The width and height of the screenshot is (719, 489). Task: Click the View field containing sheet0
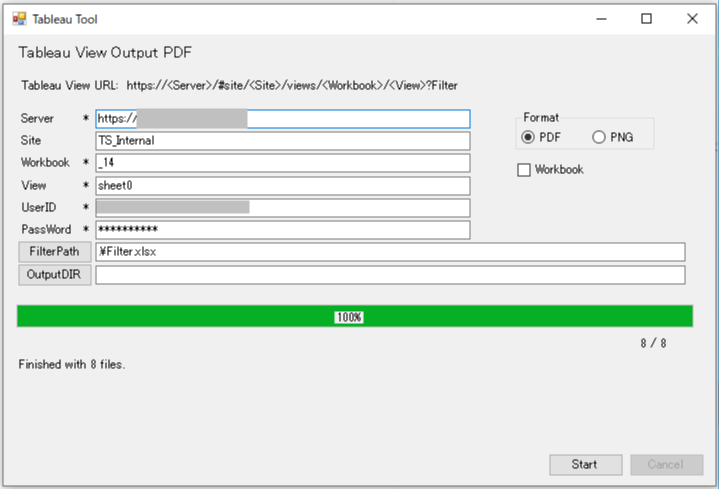(x=282, y=186)
